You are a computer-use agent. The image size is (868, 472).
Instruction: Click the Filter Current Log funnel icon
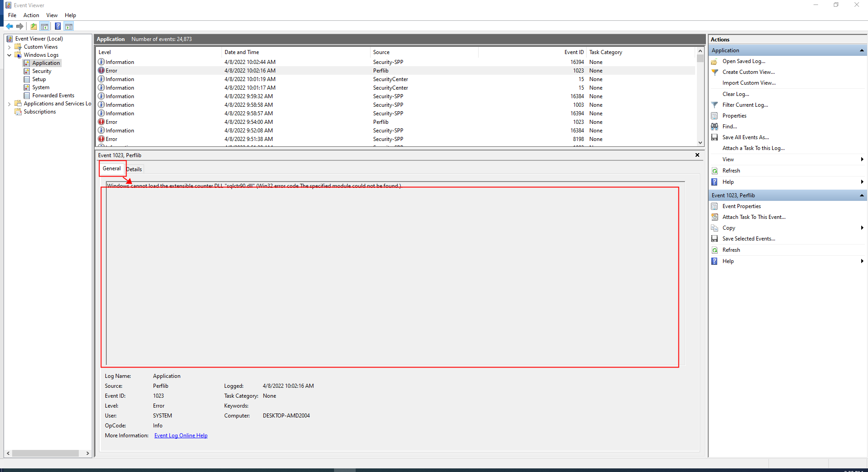(x=714, y=105)
